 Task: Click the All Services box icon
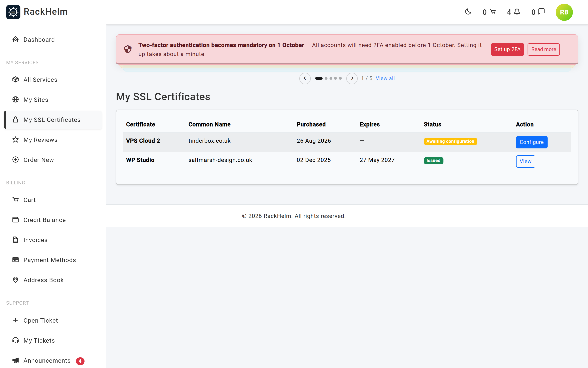16,80
